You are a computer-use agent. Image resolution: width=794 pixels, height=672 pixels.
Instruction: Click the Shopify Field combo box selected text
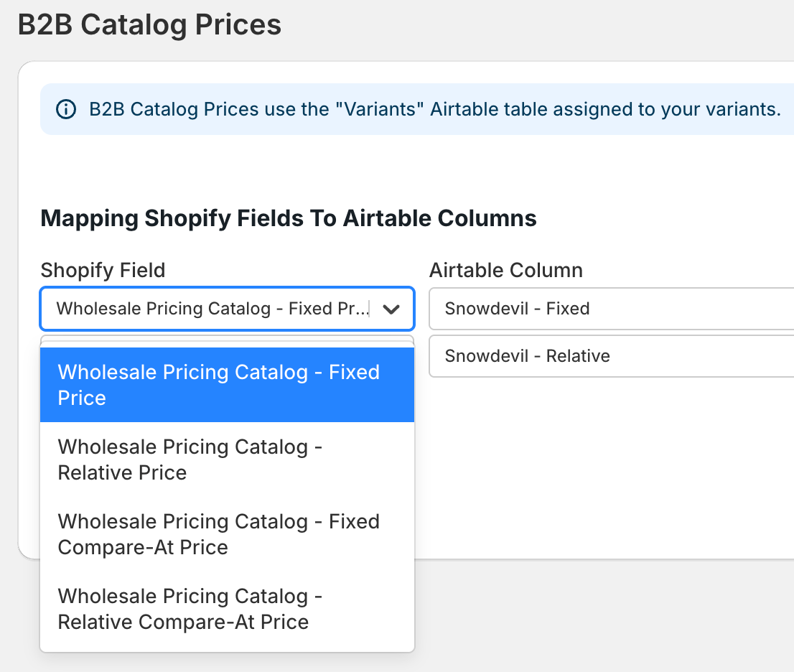click(x=212, y=309)
